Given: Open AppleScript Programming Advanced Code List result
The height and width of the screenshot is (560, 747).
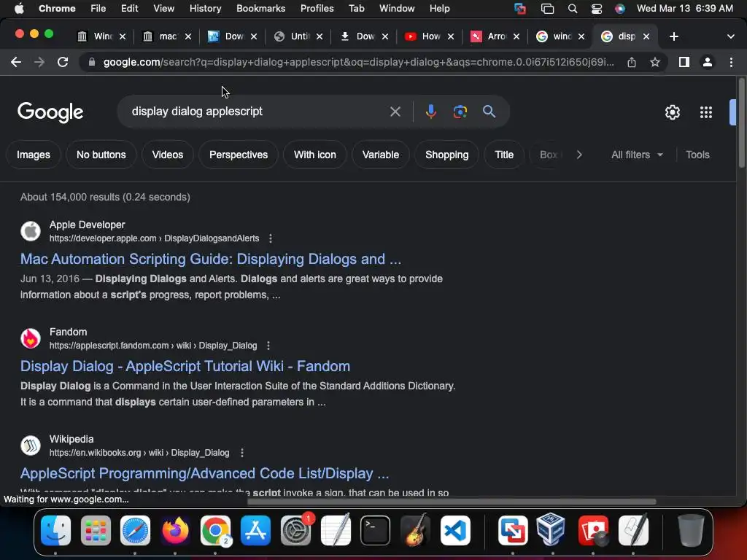Looking at the screenshot, I should 204,473.
